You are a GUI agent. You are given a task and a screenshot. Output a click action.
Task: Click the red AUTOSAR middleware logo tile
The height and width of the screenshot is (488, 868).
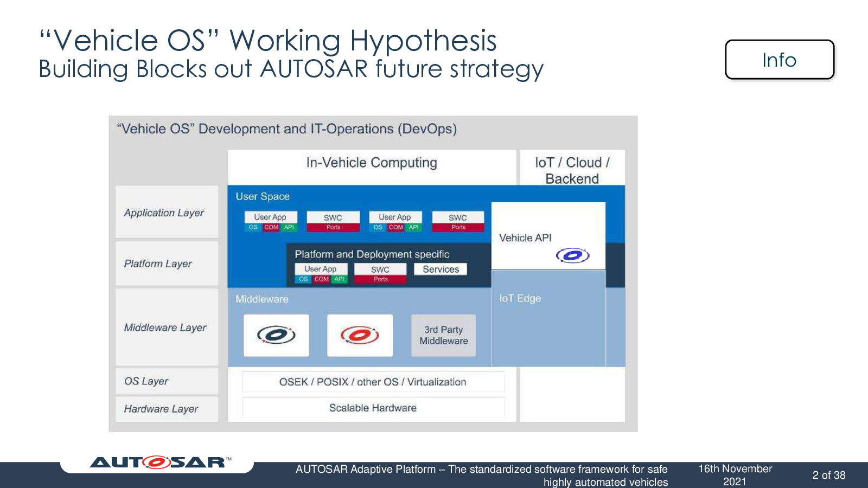click(360, 335)
